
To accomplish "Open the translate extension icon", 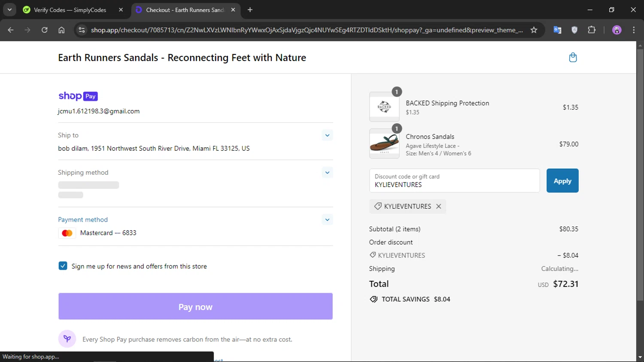I will (557, 30).
